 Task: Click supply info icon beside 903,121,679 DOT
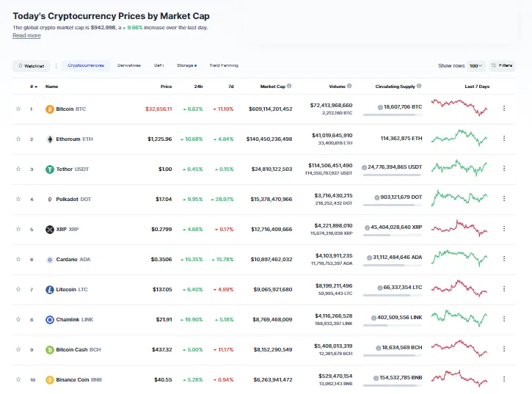click(377, 197)
